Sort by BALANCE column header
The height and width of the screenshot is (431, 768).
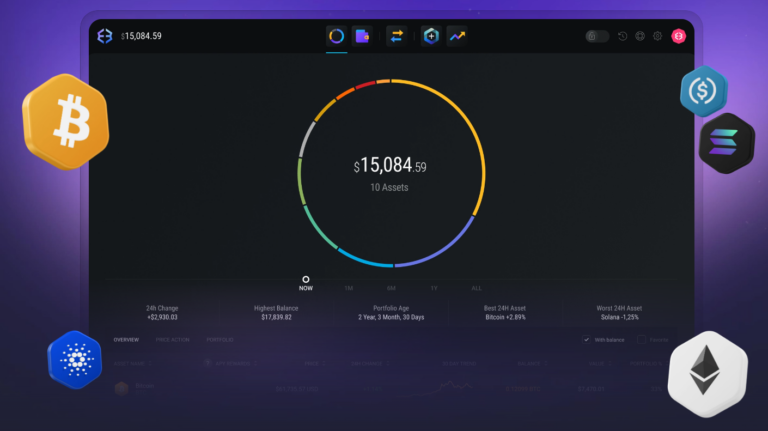tap(532, 363)
